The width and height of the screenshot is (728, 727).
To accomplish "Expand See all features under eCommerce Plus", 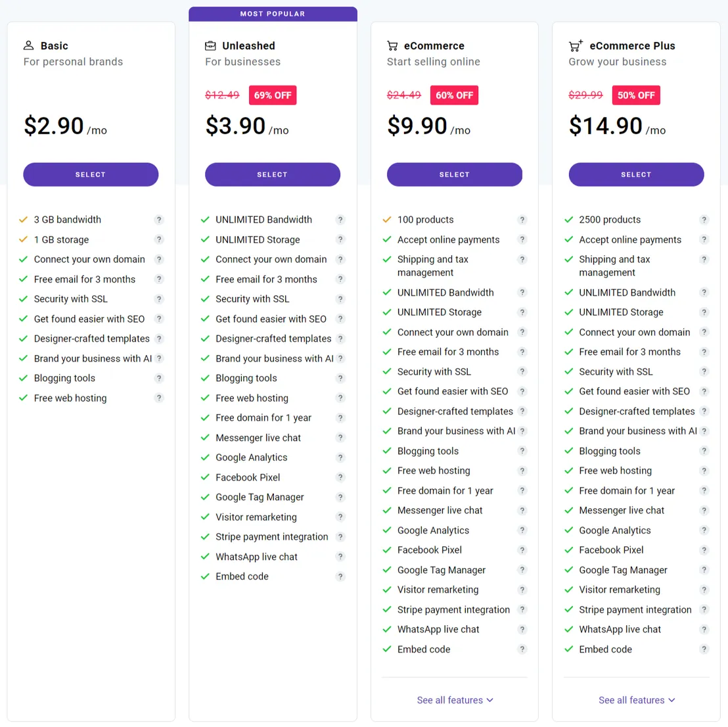I will tap(636, 700).
